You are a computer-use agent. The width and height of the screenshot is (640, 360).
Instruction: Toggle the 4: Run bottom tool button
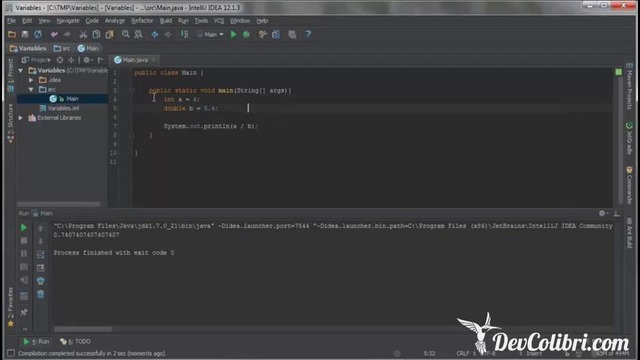[36, 342]
